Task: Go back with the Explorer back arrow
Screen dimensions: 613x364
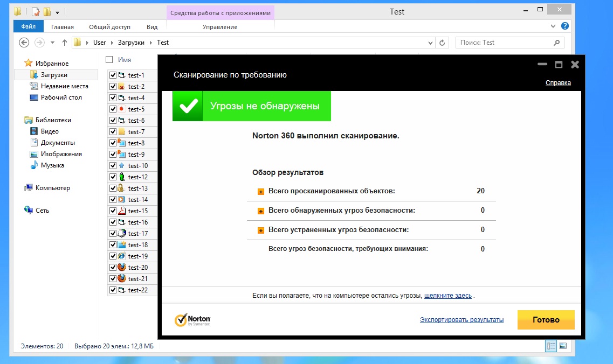Action: [x=24, y=43]
